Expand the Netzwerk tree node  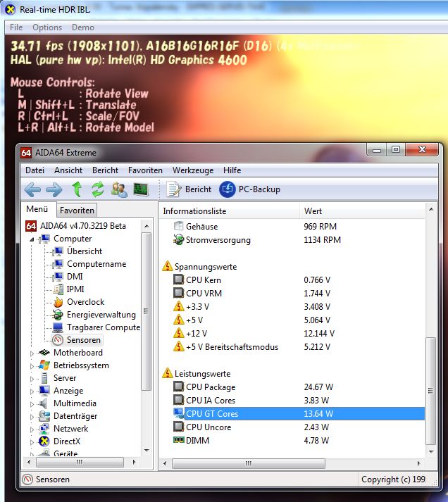32,429
